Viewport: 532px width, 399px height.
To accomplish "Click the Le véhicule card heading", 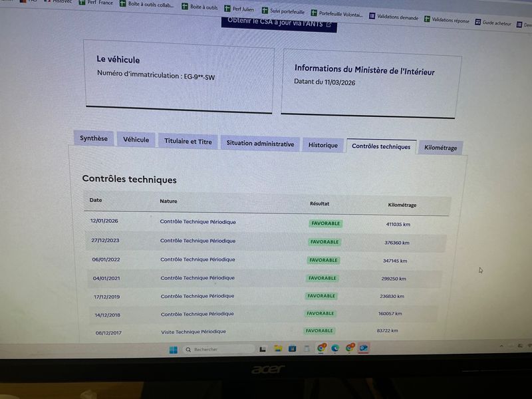I will click(x=118, y=59).
